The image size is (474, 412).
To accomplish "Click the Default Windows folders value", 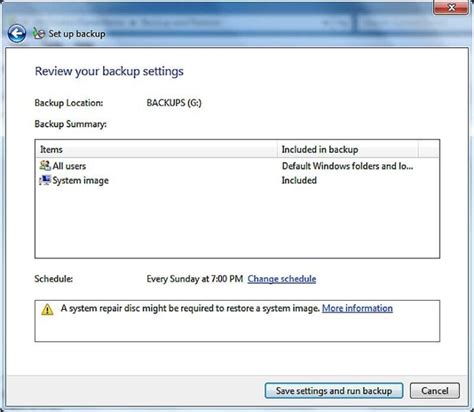I will pos(347,166).
